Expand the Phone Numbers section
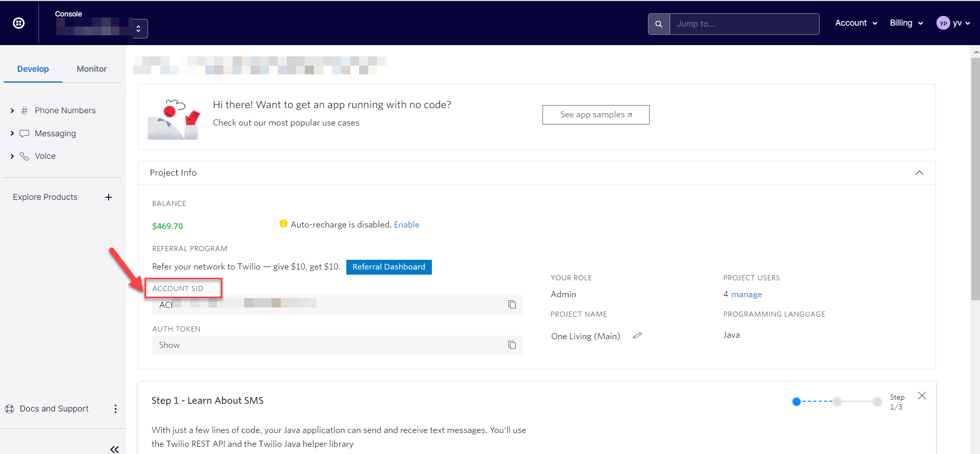This screenshot has height=454, width=980. point(12,111)
